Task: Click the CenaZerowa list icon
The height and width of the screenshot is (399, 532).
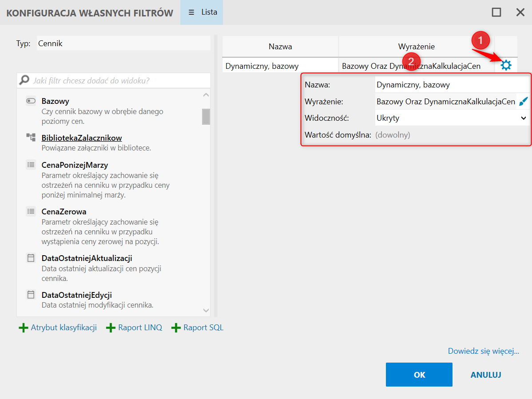Action: tap(31, 211)
